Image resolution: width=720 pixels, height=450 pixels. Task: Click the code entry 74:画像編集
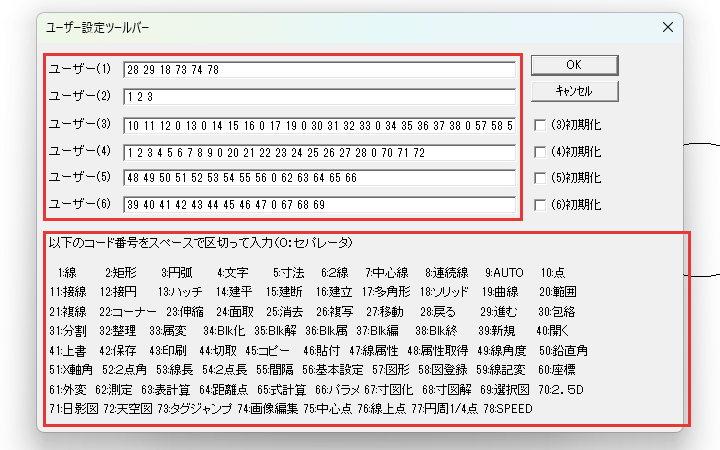click(x=268, y=409)
